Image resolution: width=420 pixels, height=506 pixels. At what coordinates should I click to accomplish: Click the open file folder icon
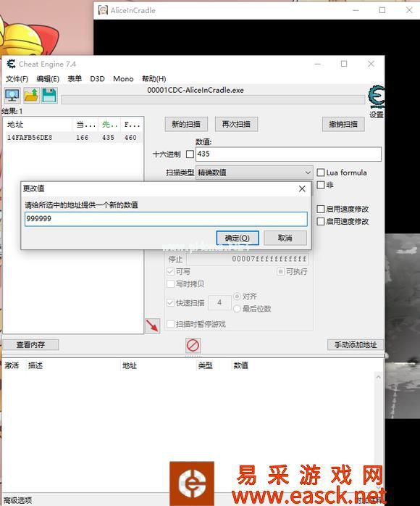coord(31,96)
